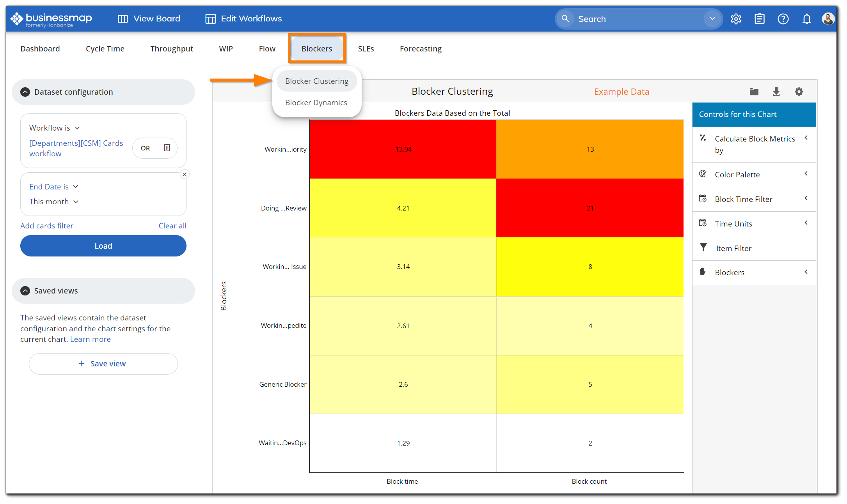The height and width of the screenshot is (504, 847).
Task: Click the Item Filter funnel icon
Action: click(x=703, y=248)
